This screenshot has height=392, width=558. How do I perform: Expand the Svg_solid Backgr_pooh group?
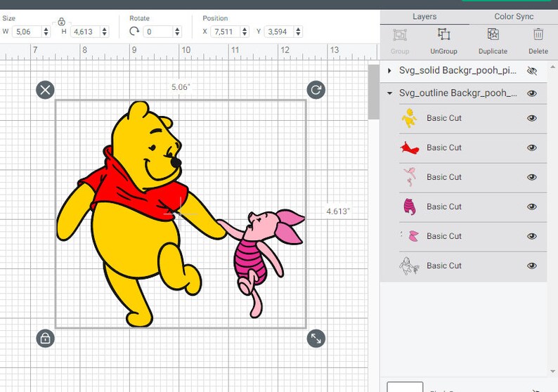[x=389, y=70]
